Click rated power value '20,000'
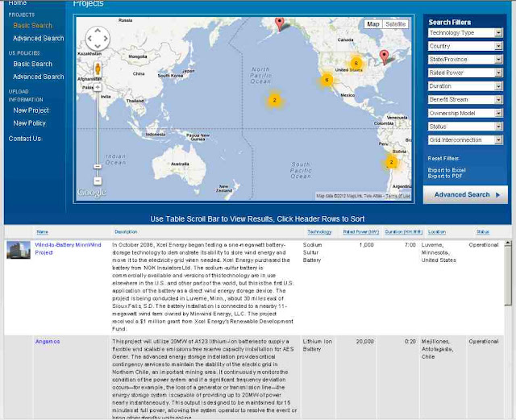The image size is (516, 420). pyautogui.click(x=364, y=342)
